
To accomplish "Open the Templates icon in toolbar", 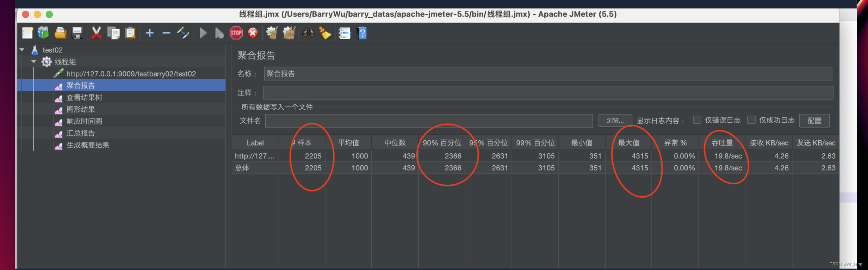I will (x=43, y=33).
